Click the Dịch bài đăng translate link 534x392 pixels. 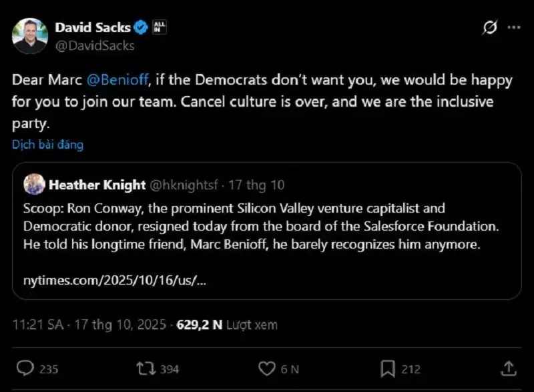point(47,144)
